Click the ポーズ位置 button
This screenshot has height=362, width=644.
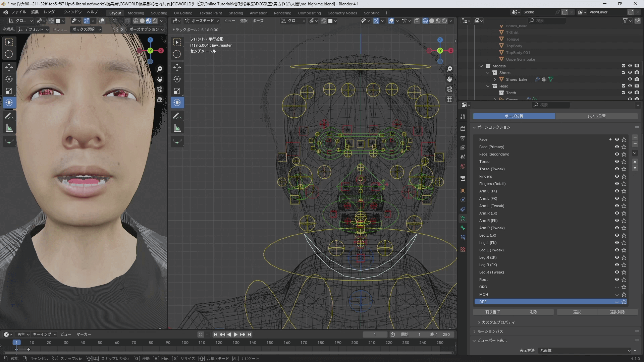(x=514, y=116)
